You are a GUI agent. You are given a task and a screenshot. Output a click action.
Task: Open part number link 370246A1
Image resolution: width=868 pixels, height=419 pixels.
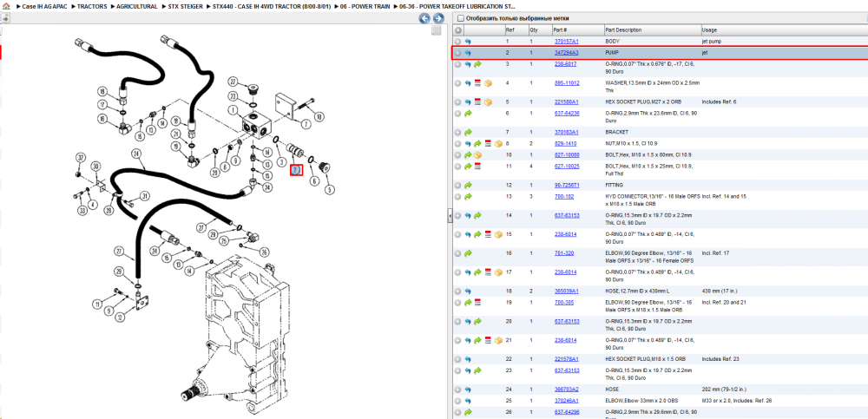tap(566, 401)
